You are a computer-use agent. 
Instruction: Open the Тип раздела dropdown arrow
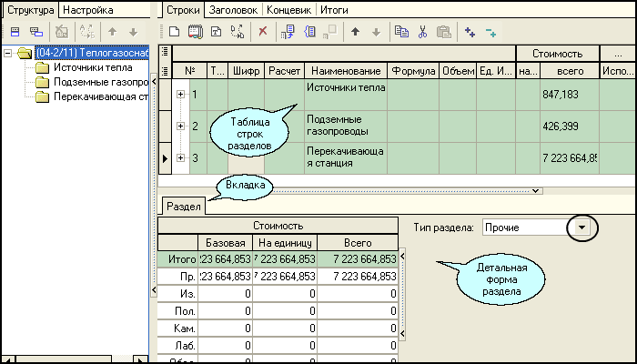tap(582, 227)
